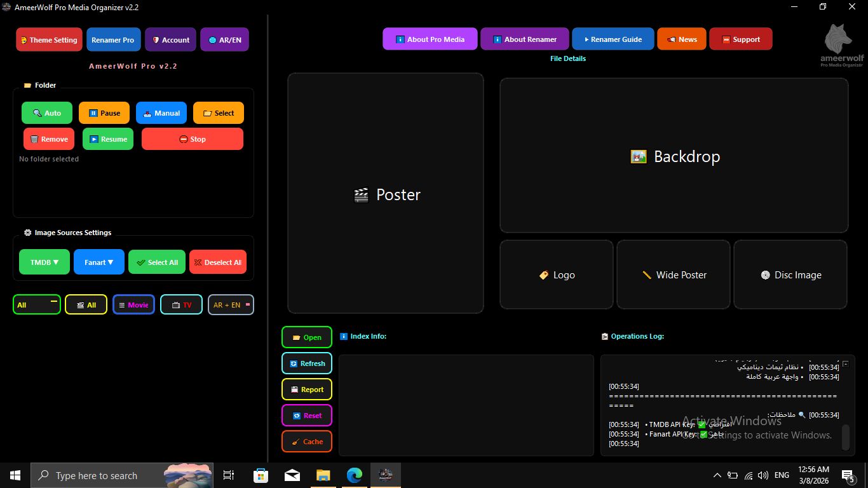The height and width of the screenshot is (488, 868).
Task: Toggle the yellow-bordered All filter
Action: pyautogui.click(x=86, y=304)
